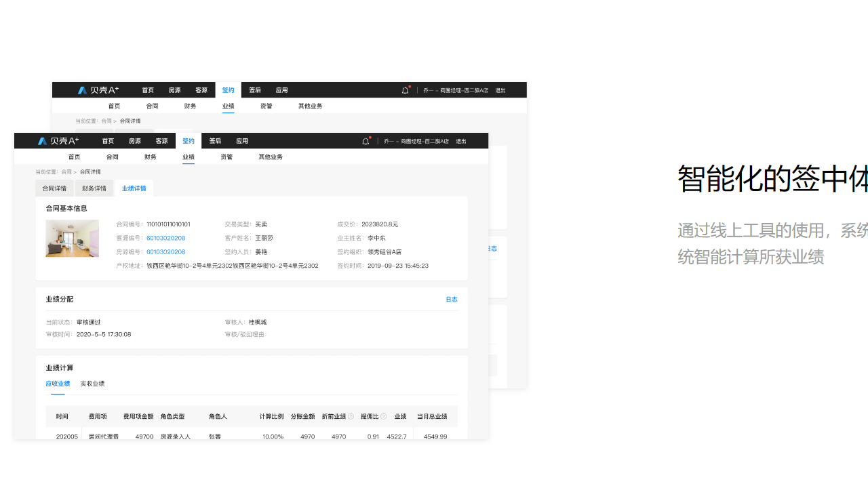Screen dimensions: 868x488
Task: Select 签约 in back window top bar
Action: [x=228, y=90]
